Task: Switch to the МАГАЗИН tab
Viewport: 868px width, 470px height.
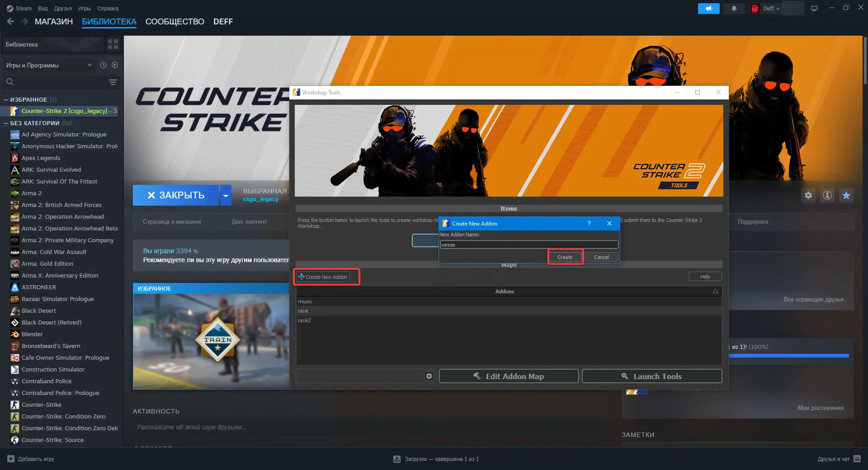Action: (54, 22)
